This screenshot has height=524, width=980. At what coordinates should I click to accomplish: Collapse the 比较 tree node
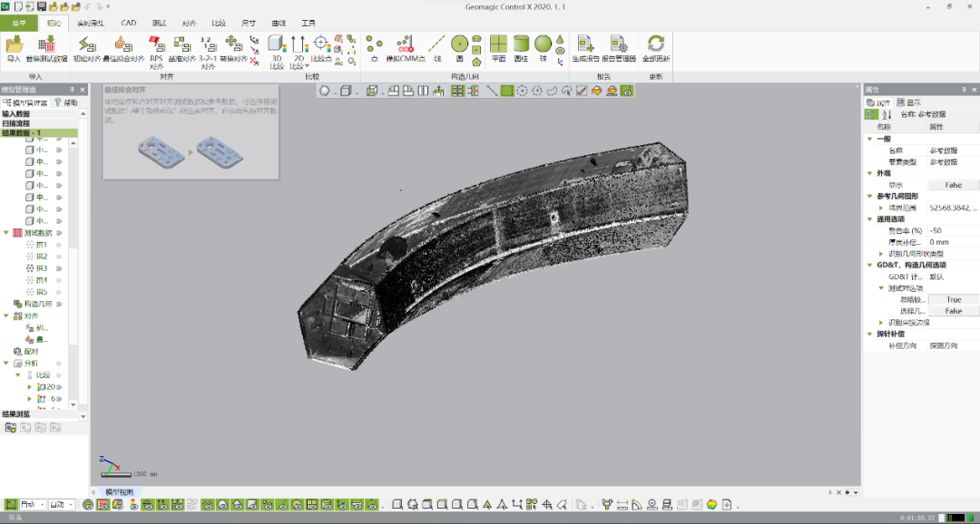point(18,375)
